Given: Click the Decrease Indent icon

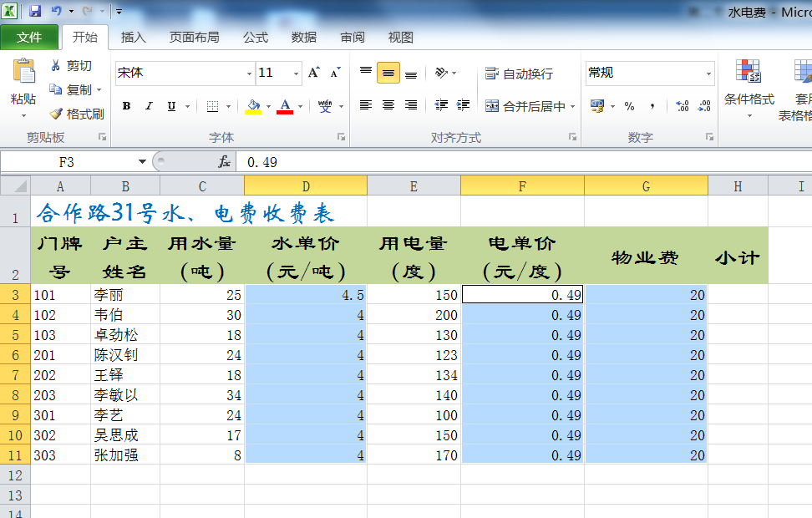Looking at the screenshot, I should pos(442,105).
